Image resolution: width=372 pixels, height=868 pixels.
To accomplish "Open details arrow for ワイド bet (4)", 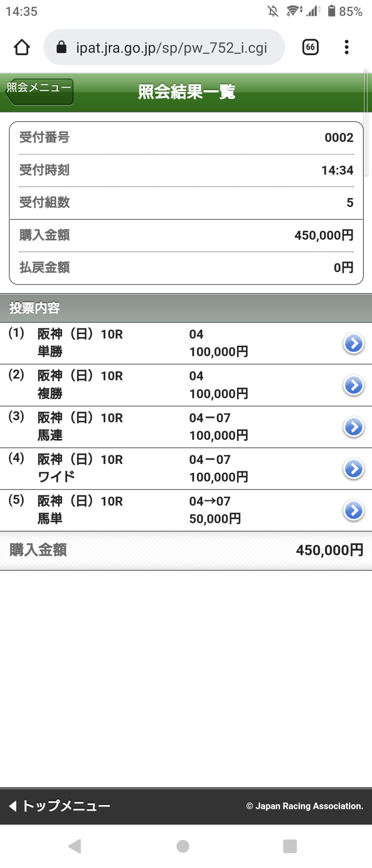I will tap(354, 469).
